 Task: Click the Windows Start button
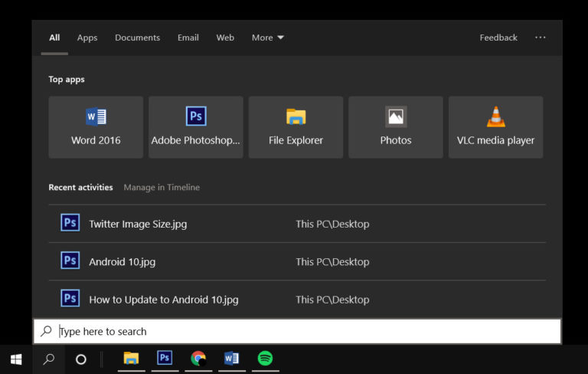pos(16,359)
